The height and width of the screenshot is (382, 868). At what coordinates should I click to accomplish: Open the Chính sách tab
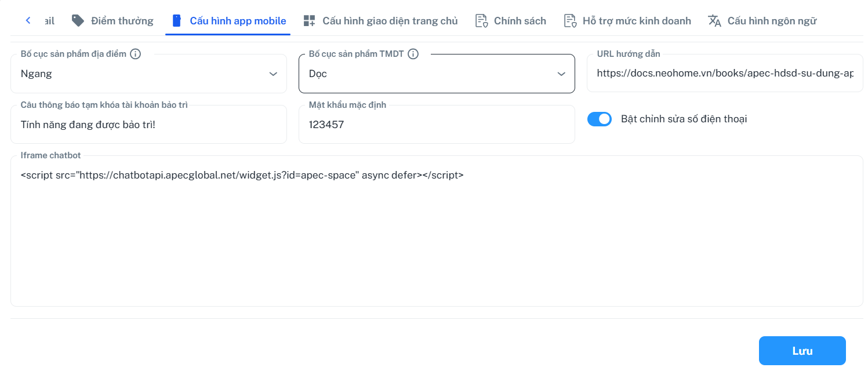(x=511, y=21)
